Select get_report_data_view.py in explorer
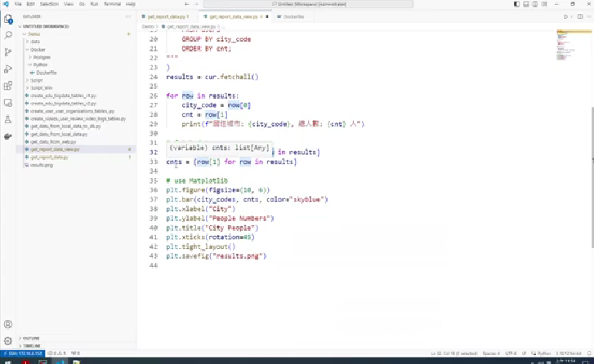This screenshot has width=594, height=364. pos(55,149)
